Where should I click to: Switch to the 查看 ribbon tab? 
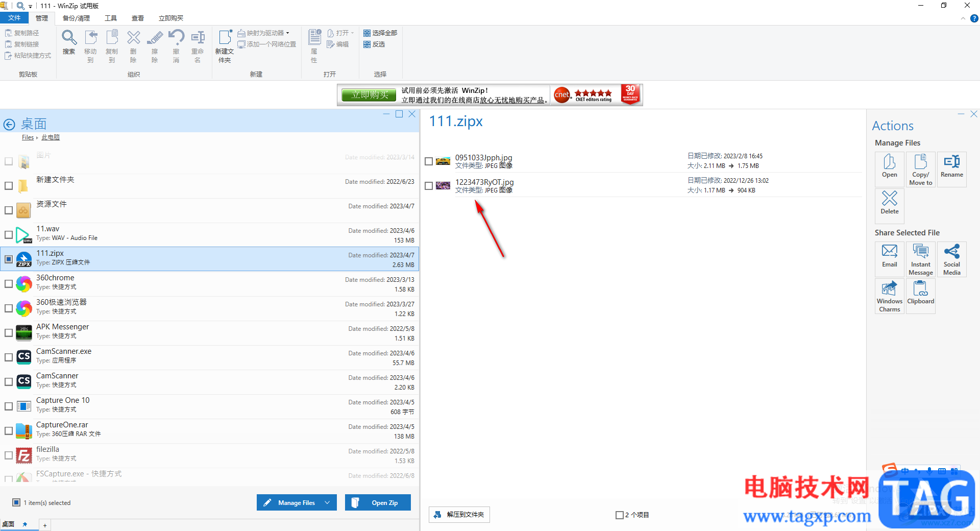(138, 18)
